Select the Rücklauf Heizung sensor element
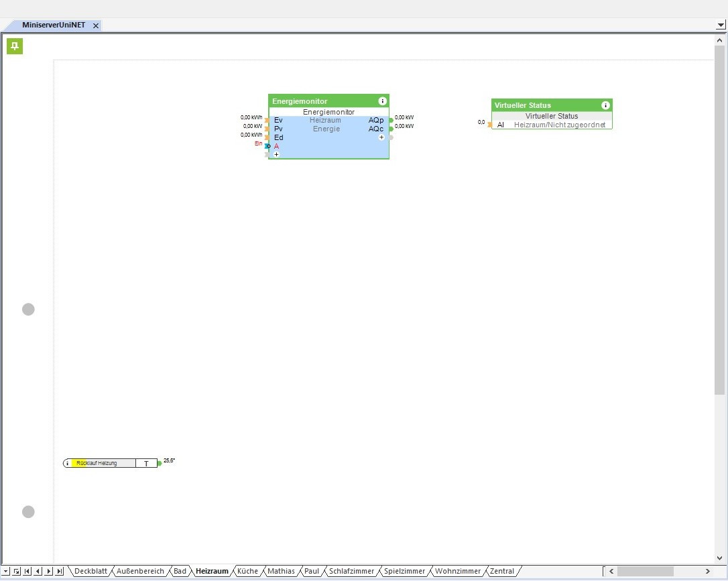 [x=110, y=463]
